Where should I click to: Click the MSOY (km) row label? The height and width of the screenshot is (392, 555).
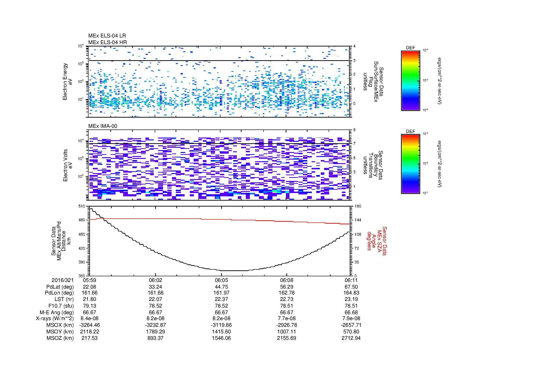click(60, 332)
